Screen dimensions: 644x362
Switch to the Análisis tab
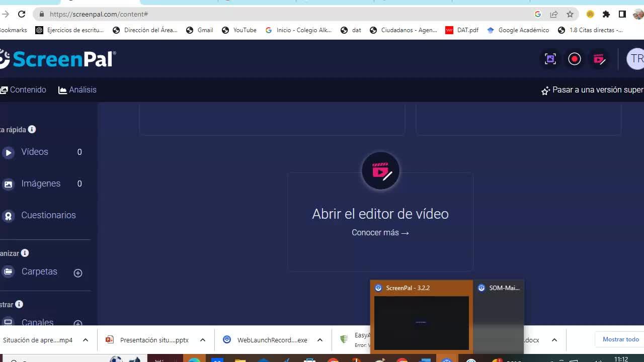tap(77, 90)
